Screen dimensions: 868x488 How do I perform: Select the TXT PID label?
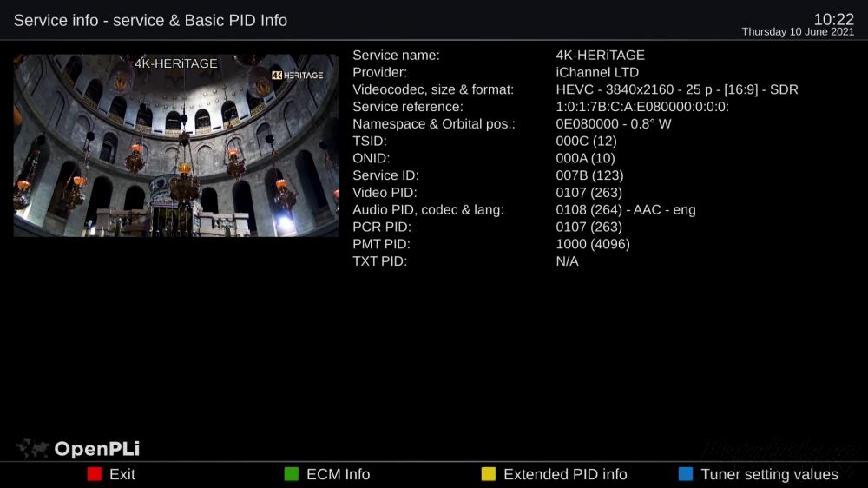pos(380,261)
